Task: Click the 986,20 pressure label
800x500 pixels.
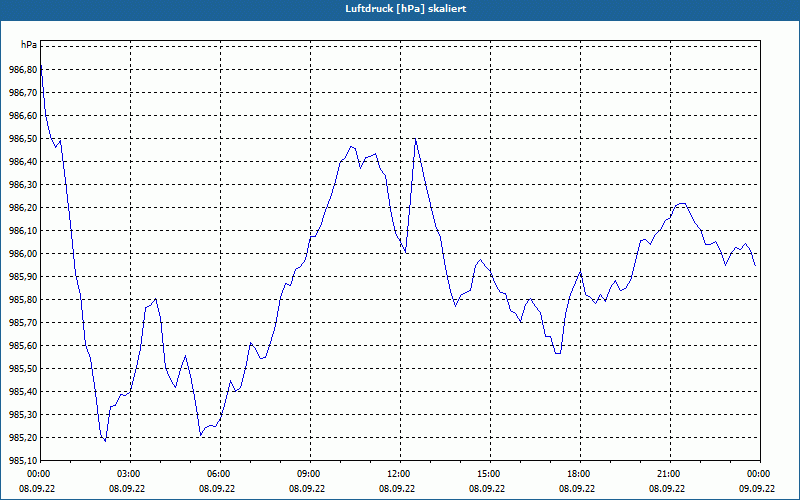Action: pyautogui.click(x=23, y=208)
